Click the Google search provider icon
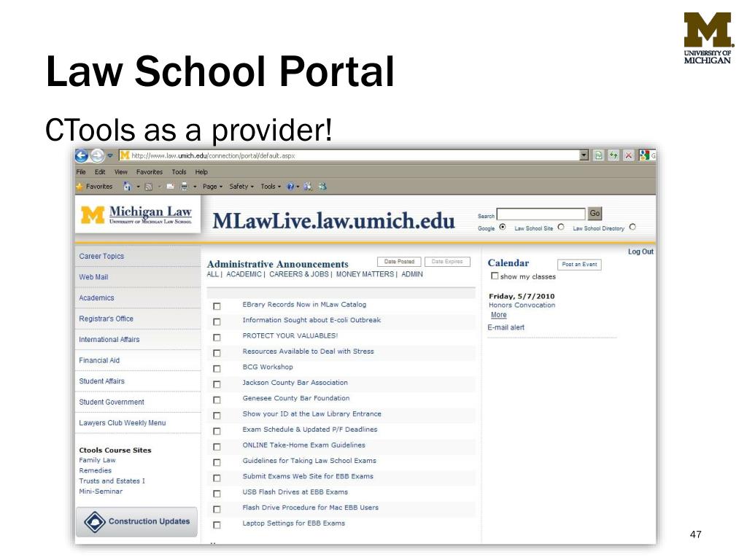Viewport: 747px width, 560px height. point(645,155)
